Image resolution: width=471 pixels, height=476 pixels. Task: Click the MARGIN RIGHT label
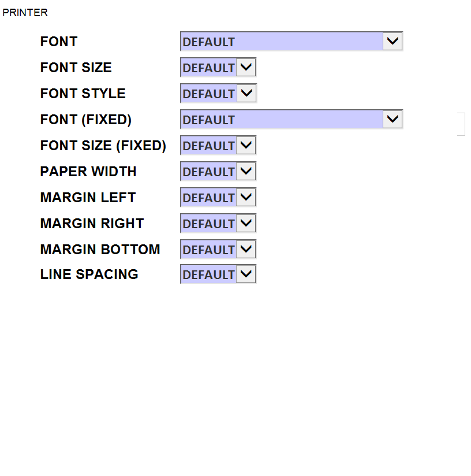point(92,224)
